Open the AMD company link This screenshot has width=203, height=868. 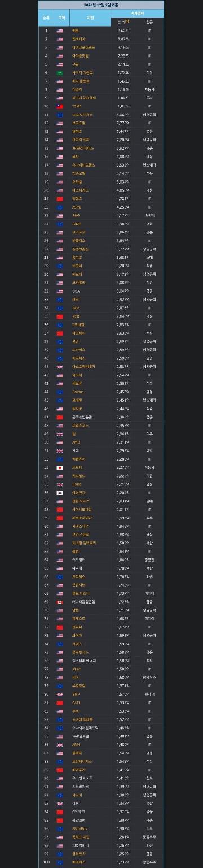pyautogui.click(x=76, y=442)
